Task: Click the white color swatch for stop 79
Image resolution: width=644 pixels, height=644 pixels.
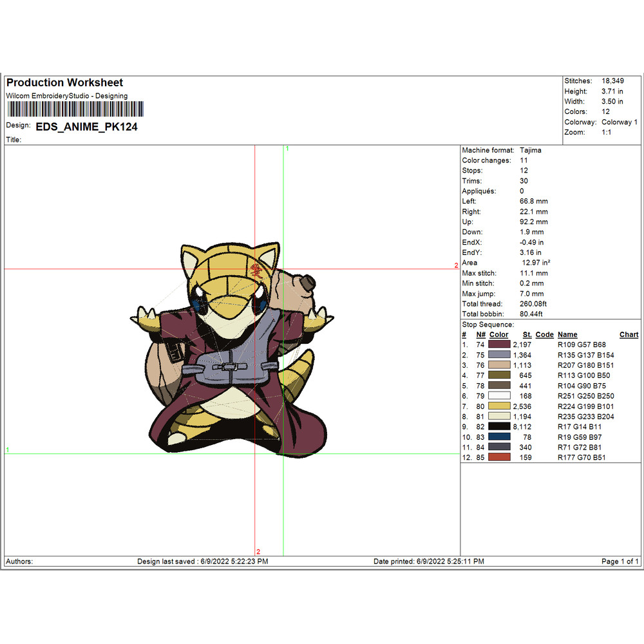Action: point(500,396)
